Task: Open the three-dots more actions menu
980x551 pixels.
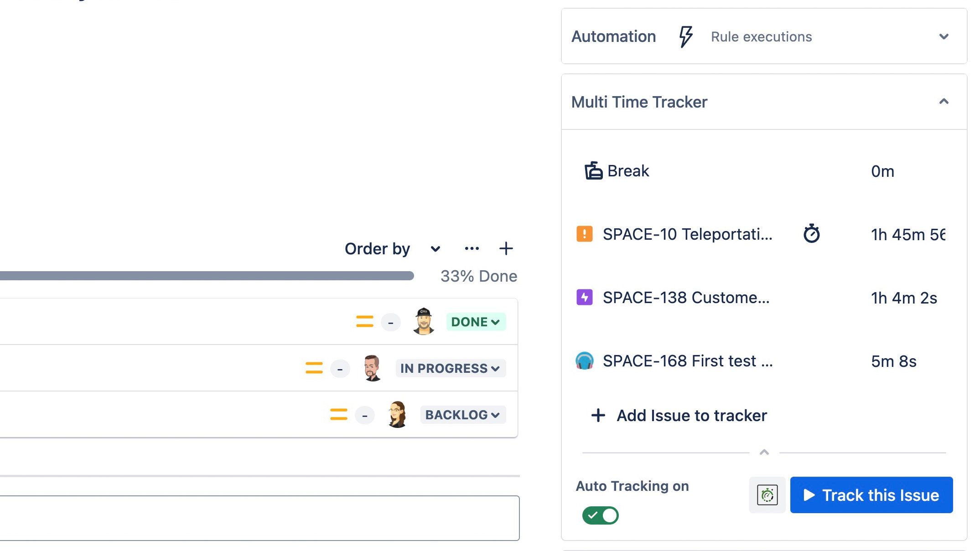Action: [x=472, y=248]
